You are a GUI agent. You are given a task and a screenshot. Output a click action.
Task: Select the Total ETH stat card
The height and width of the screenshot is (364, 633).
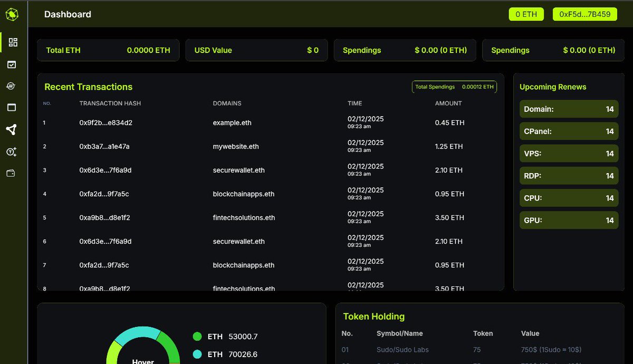point(108,50)
